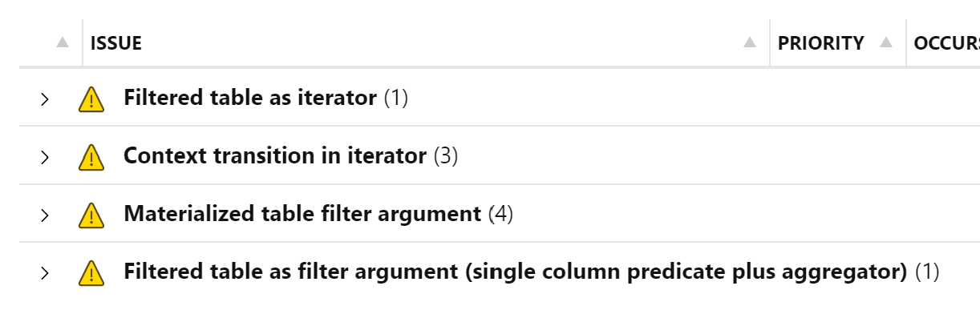
Task: Click the (4) count on Materialized table row
Action: pos(500,214)
